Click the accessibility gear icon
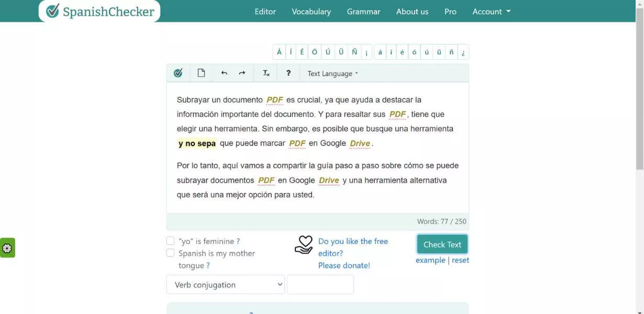Image resolution: width=644 pixels, height=314 pixels. 7,248
